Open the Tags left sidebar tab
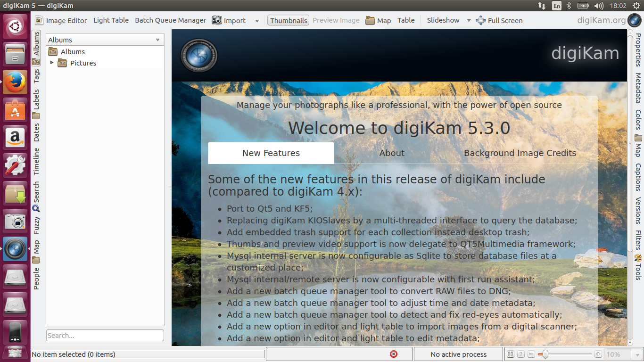644x362 pixels. (36, 76)
